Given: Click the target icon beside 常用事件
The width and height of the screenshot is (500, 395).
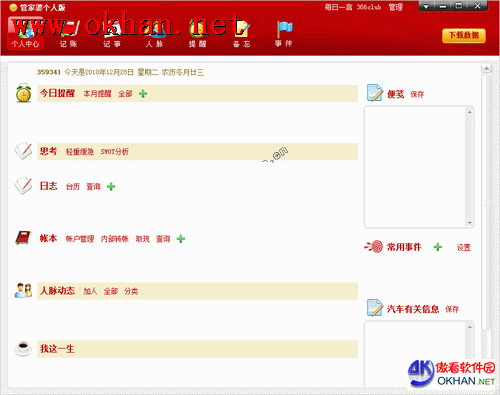Looking at the screenshot, I should pos(374,247).
